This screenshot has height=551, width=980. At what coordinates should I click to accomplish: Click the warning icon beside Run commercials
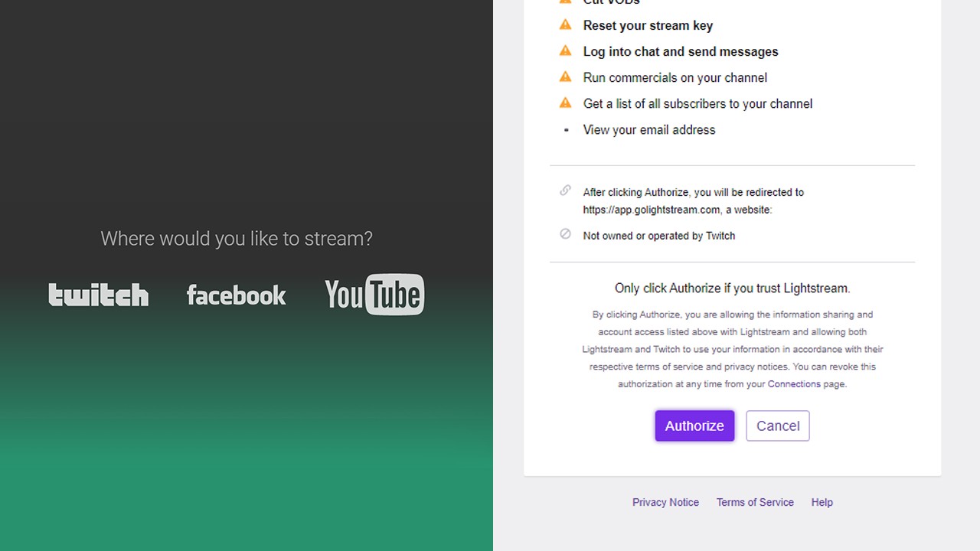point(566,77)
